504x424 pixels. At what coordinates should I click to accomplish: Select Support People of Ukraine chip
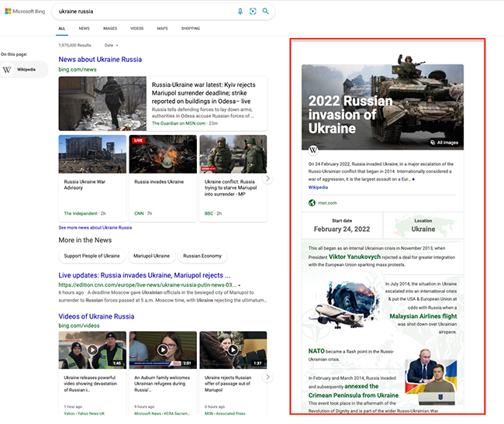pyautogui.click(x=91, y=256)
